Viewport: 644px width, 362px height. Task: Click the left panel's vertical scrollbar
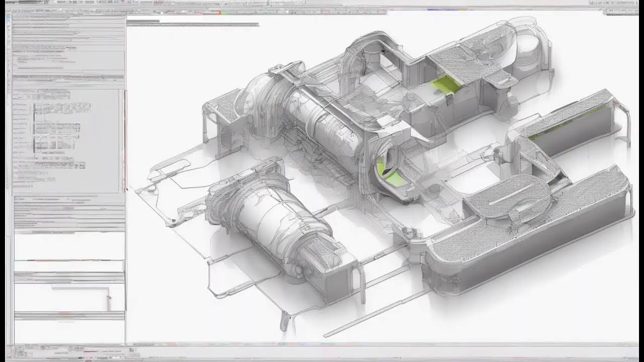125,141
